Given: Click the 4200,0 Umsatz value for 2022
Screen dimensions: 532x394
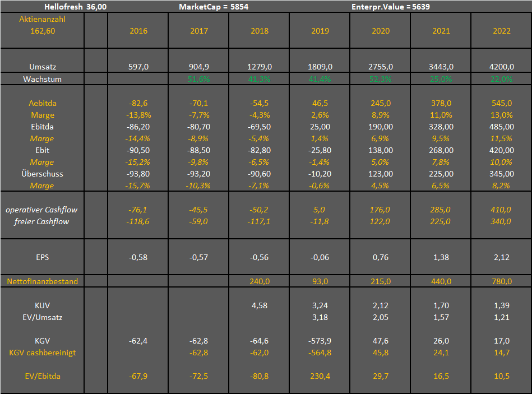Looking at the screenshot, I should click(501, 67).
